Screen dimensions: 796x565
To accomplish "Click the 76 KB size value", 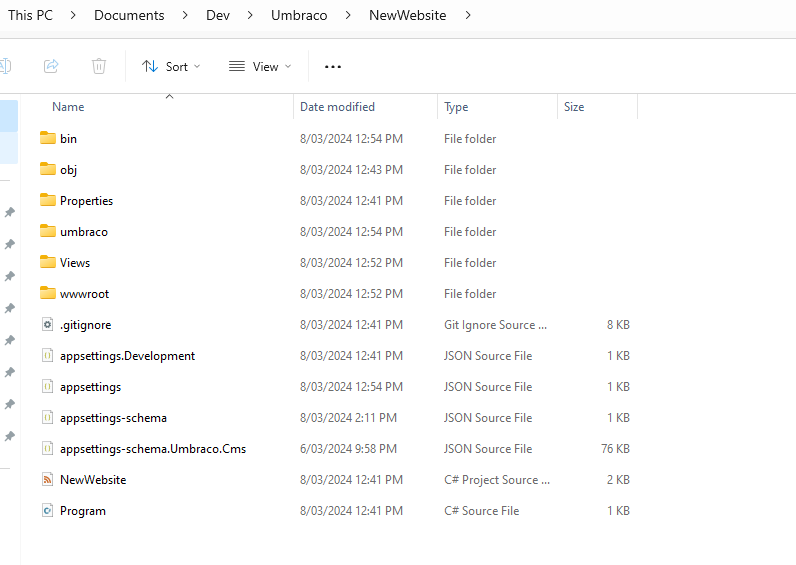I will [615, 448].
